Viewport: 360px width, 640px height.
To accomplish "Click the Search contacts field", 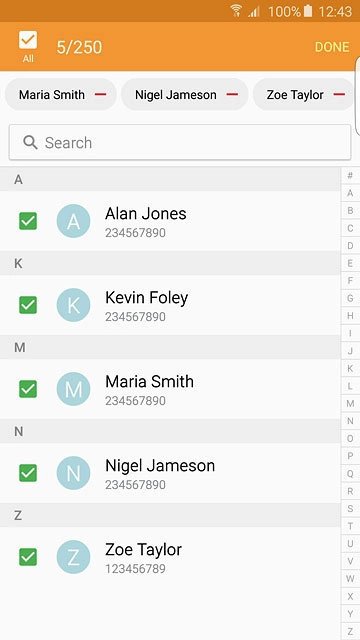I will click(x=180, y=142).
